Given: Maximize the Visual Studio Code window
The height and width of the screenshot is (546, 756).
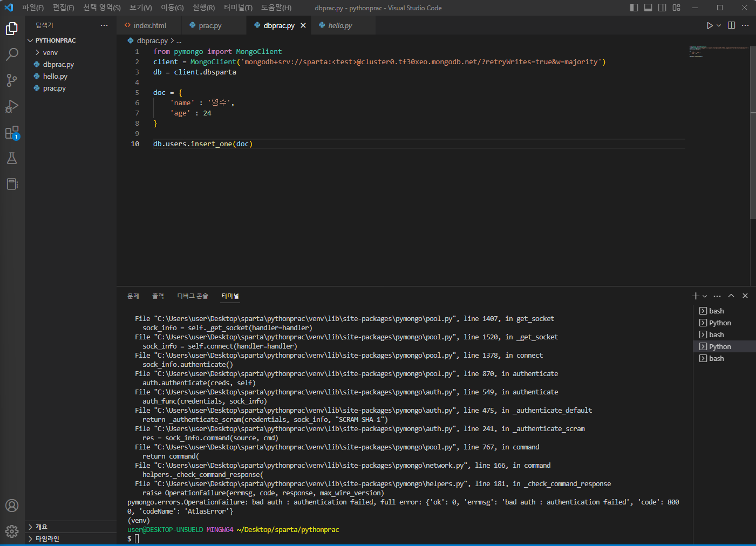Looking at the screenshot, I should (720, 8).
